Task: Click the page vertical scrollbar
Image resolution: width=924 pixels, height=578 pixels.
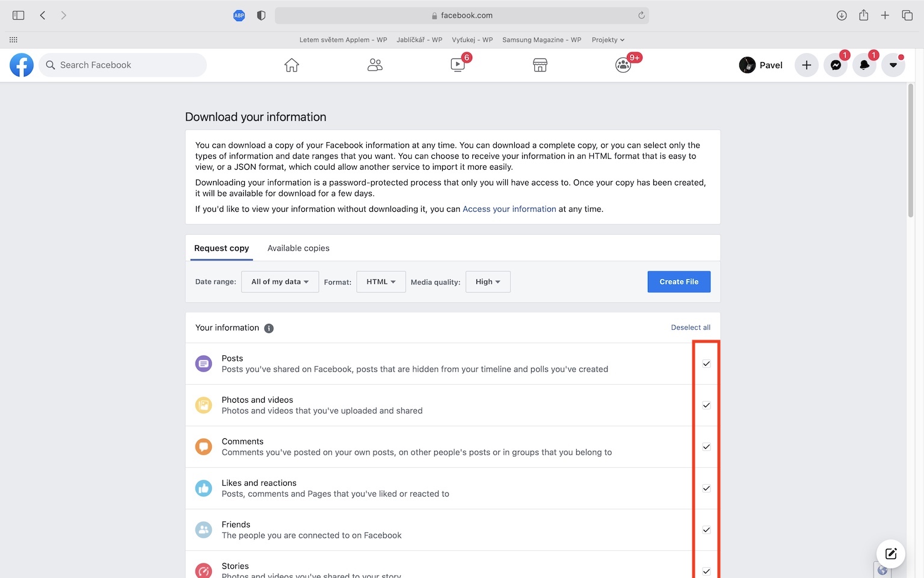Action: coord(911,151)
